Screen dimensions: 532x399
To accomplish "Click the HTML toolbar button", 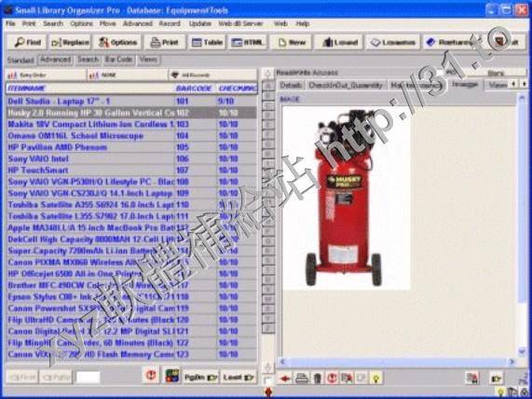I will tap(248, 43).
